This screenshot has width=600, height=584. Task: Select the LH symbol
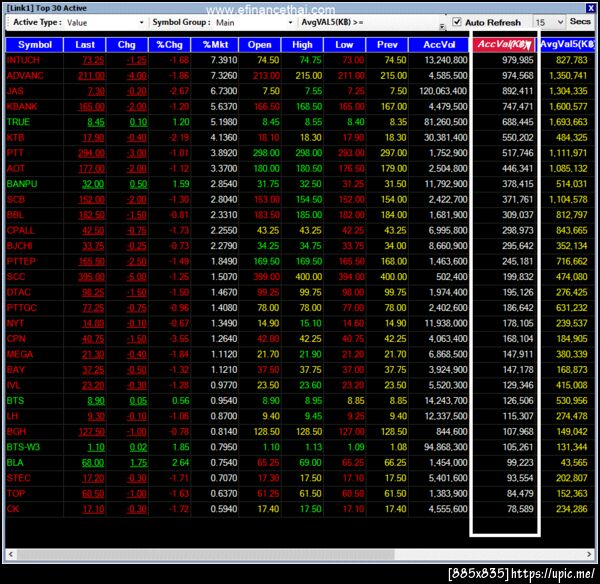(x=12, y=416)
